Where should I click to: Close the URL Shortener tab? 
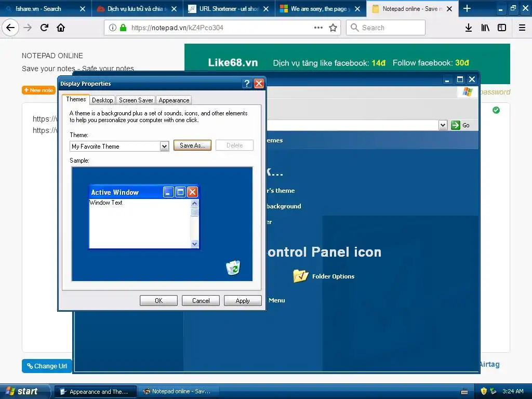pos(266,9)
